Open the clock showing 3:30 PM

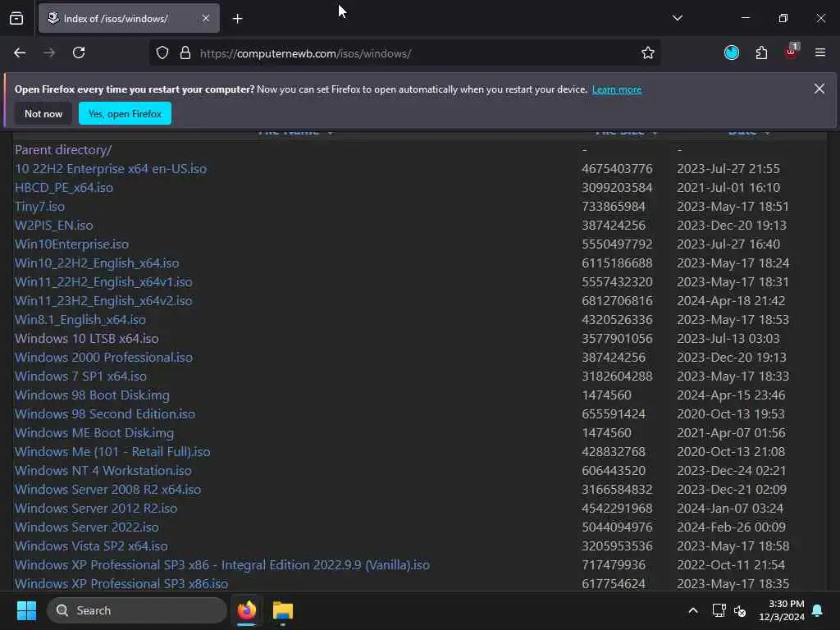[781, 610]
